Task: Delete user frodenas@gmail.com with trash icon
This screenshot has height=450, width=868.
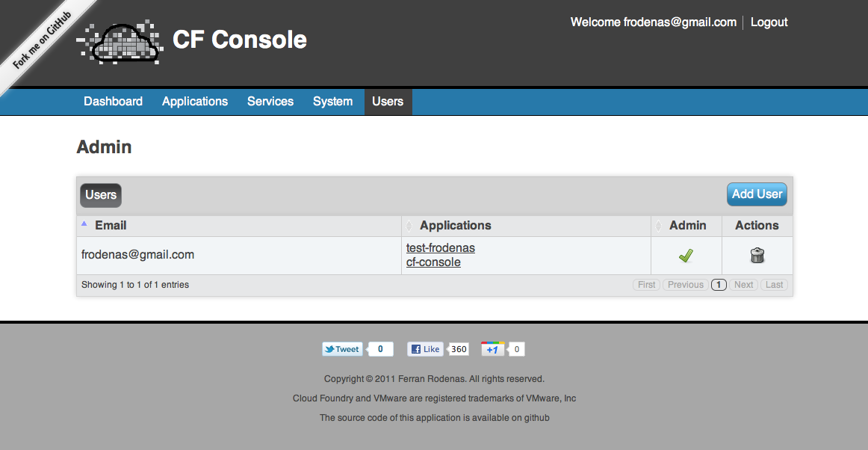Action: click(x=757, y=256)
